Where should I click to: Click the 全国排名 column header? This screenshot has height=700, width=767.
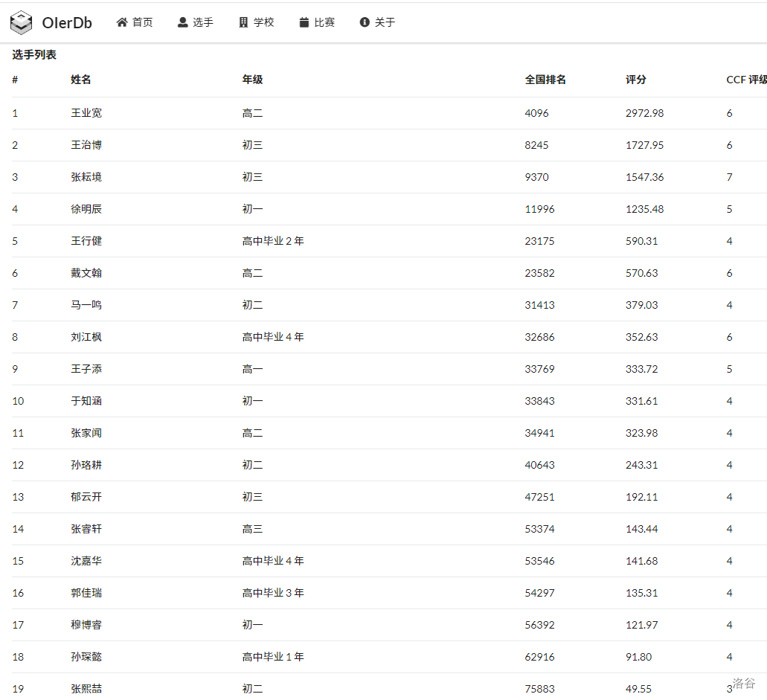point(545,80)
